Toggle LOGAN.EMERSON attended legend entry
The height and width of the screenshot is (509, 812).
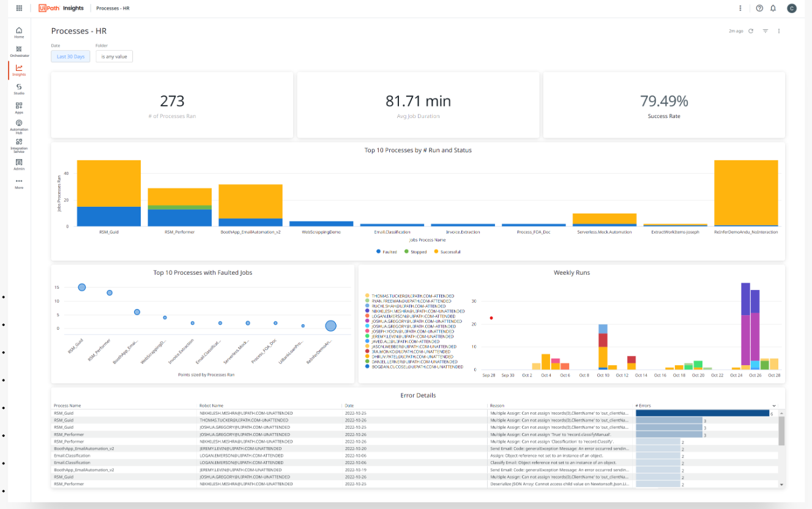coord(411,316)
